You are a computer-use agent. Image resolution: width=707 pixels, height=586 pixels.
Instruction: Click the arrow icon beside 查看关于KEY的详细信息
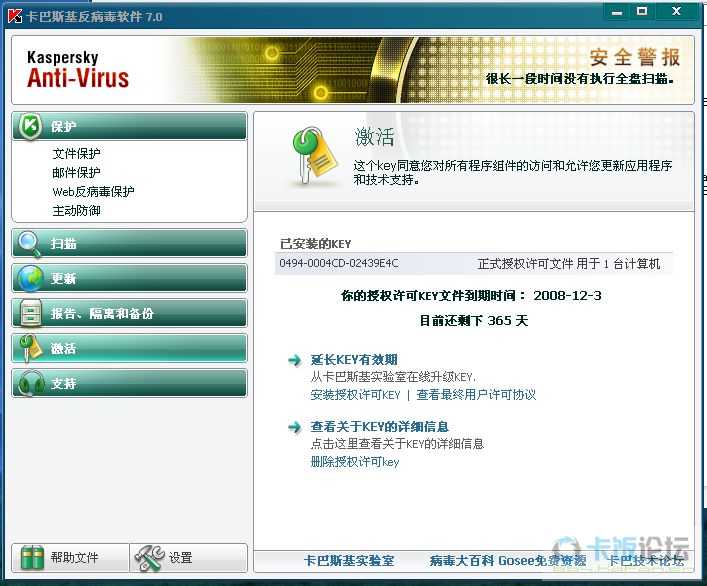click(294, 427)
